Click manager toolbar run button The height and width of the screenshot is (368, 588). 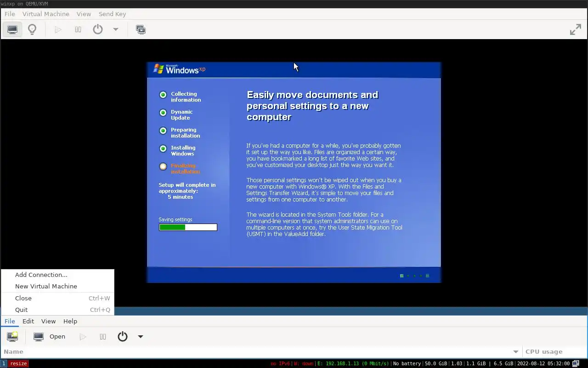[83, 336]
